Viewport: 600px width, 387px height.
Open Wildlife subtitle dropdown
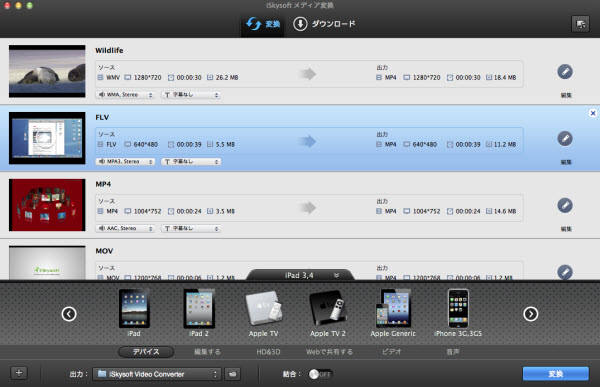tap(191, 95)
